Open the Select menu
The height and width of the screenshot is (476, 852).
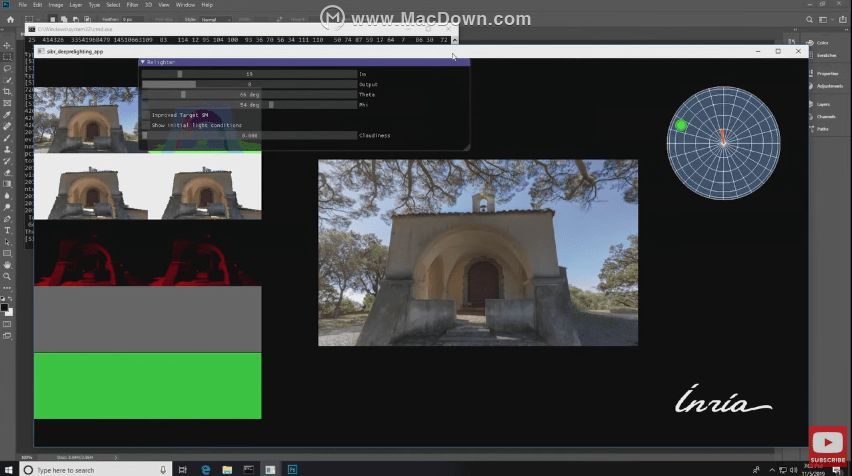point(113,5)
